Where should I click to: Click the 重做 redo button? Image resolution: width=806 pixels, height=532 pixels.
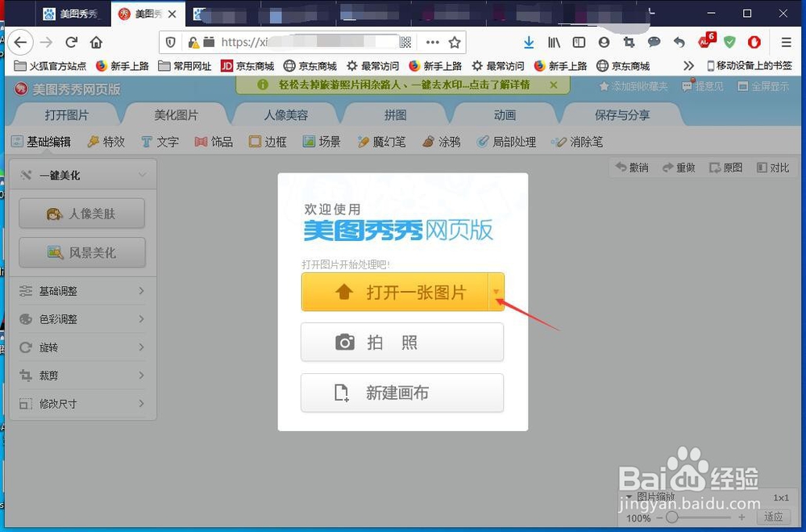[x=679, y=168]
